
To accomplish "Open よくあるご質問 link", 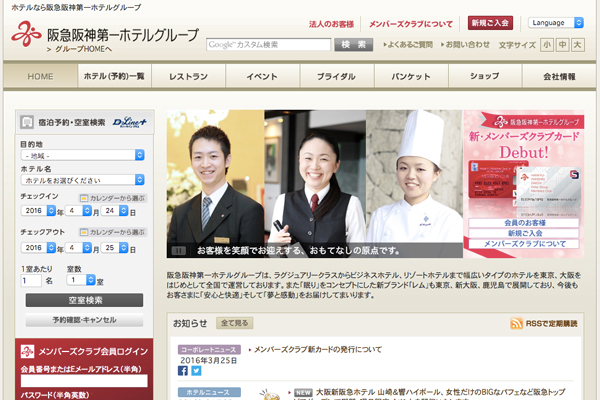I will tap(408, 45).
